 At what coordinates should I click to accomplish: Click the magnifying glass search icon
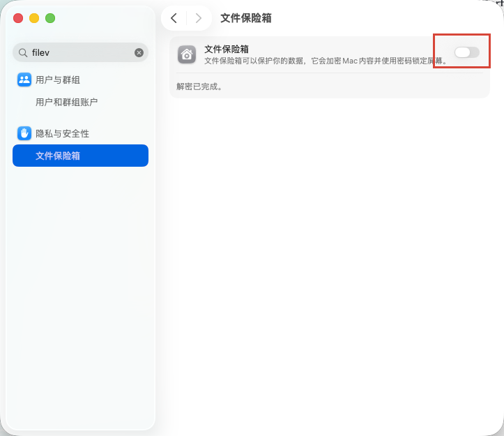pos(23,52)
